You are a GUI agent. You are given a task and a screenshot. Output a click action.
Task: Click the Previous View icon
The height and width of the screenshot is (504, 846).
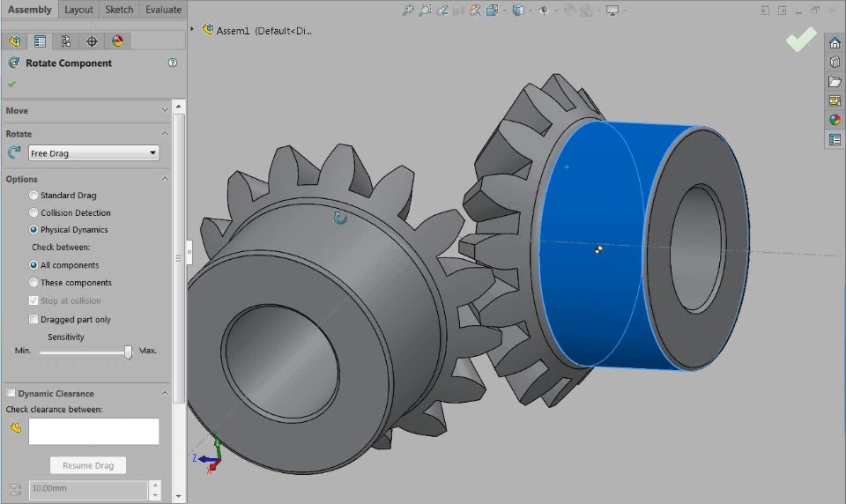click(x=442, y=11)
